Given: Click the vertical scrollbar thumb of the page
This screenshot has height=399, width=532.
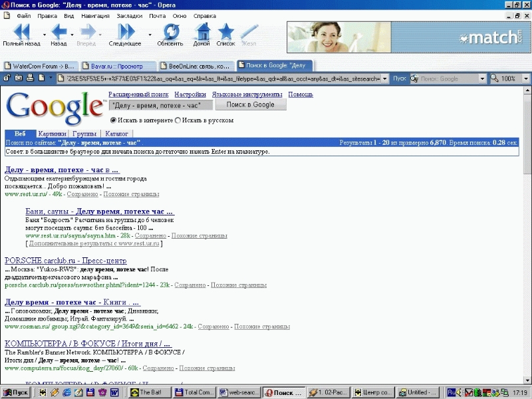Looking at the screenshot, I should (527, 136).
